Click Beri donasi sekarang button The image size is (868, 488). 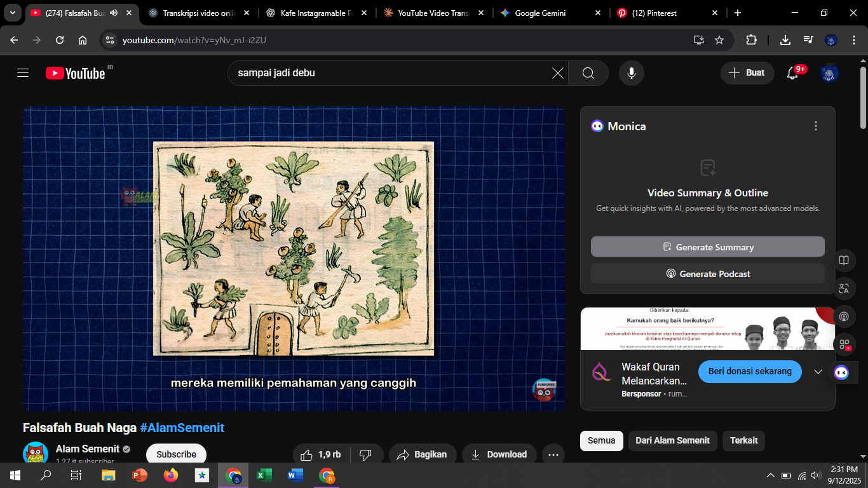[x=750, y=371]
